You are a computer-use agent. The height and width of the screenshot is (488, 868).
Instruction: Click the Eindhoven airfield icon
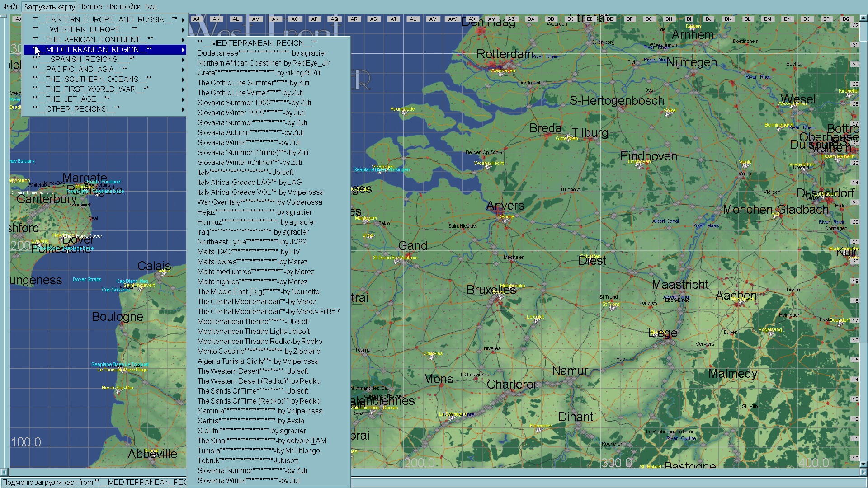tap(639, 166)
